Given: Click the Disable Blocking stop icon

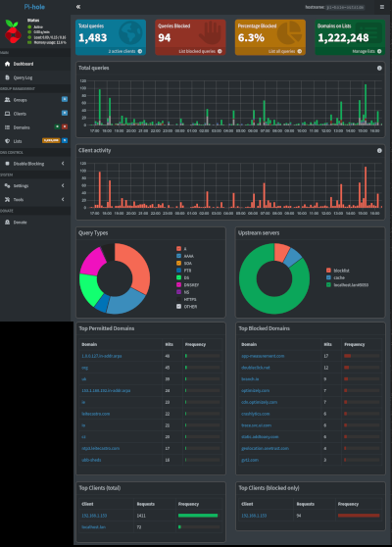Looking at the screenshot, I should click(x=7, y=164).
